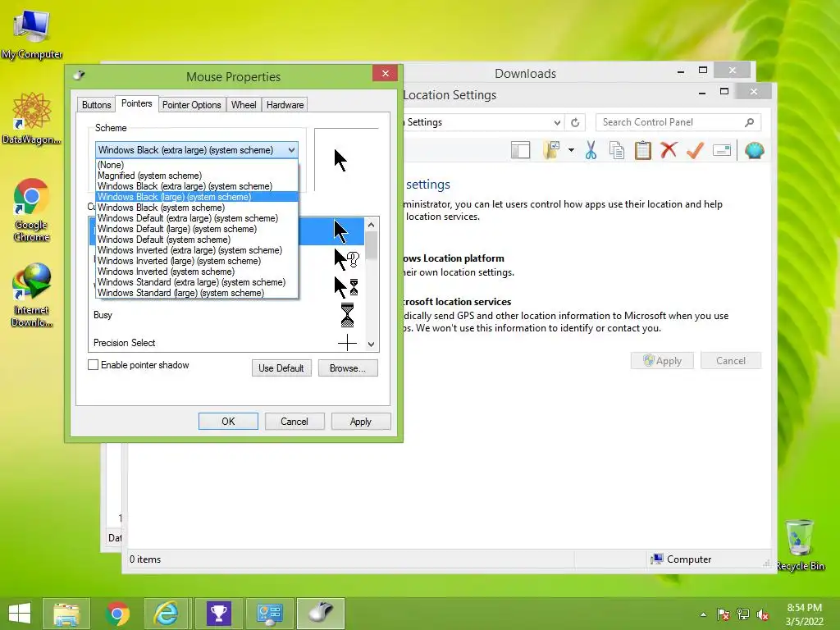Click Cancel in Location Settings window
The image size is (840, 630).
(731, 361)
